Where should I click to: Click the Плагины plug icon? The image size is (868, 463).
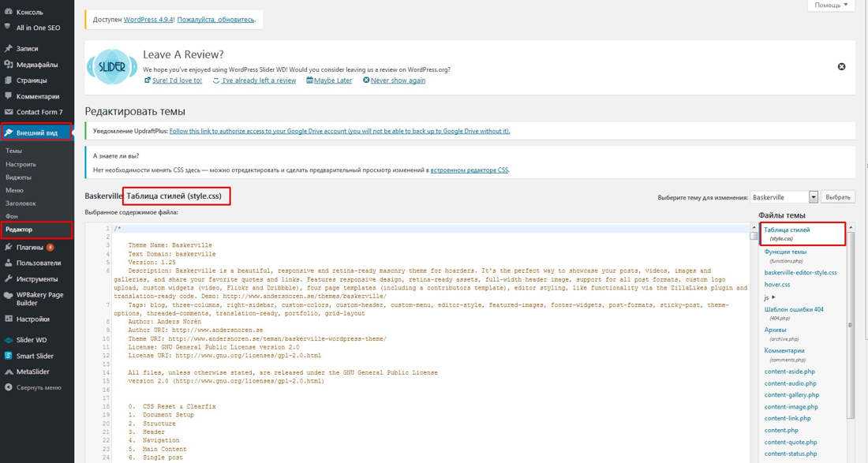click(8, 247)
